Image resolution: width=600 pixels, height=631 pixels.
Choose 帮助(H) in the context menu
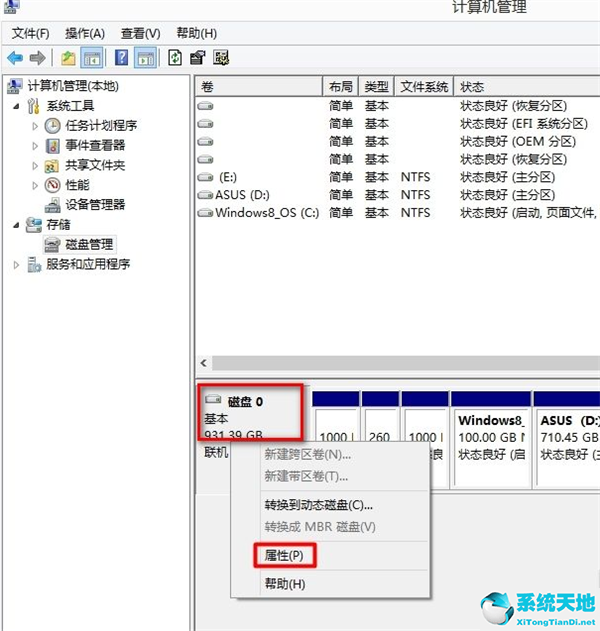tap(285, 584)
